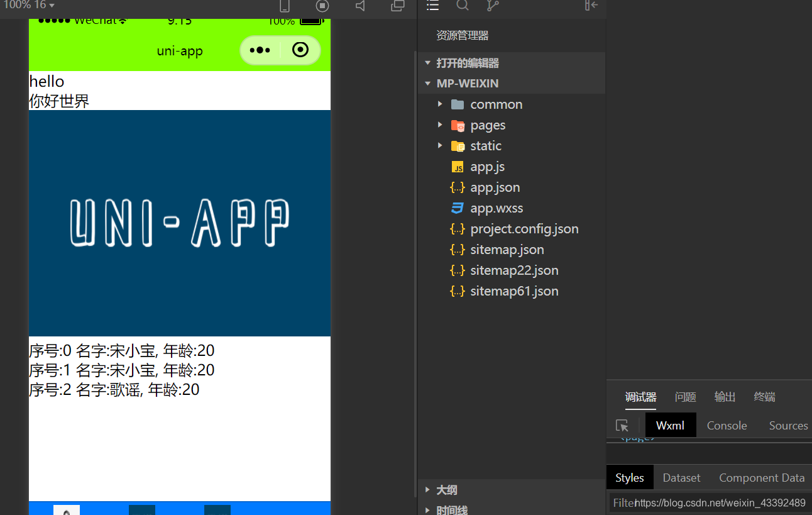This screenshot has width=812, height=515.
Task: Click the 你好世界 text in simulator
Action: coord(59,101)
